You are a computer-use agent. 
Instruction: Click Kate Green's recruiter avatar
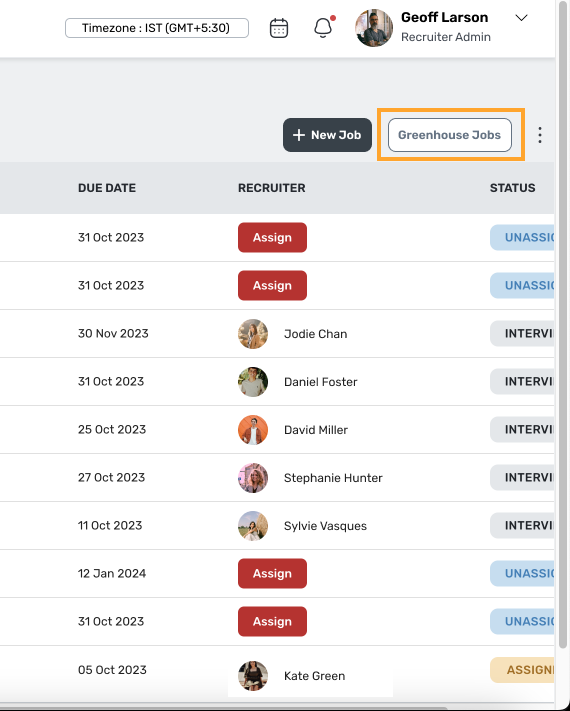click(253, 676)
